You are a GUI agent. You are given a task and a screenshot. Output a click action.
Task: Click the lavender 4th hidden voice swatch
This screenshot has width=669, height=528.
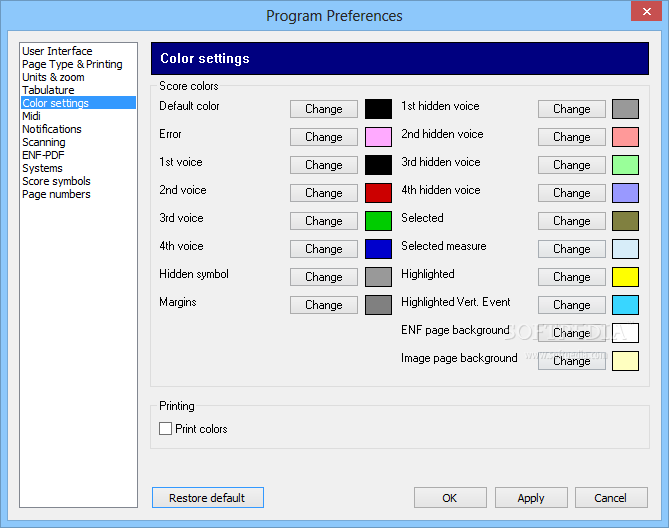(x=625, y=193)
